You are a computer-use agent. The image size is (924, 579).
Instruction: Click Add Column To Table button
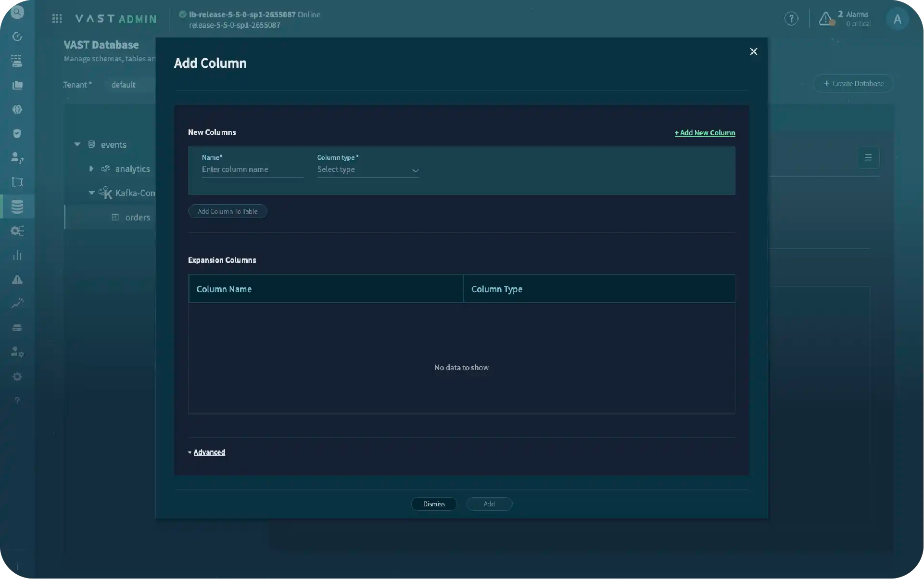coord(228,211)
